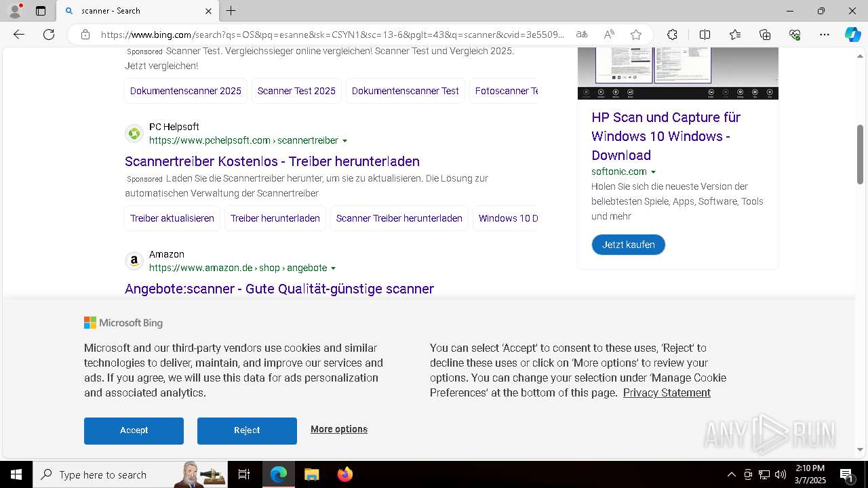Image resolution: width=868 pixels, height=488 pixels.
Task: Click the HP Scan app screenshot thumbnail
Action: tap(678, 73)
